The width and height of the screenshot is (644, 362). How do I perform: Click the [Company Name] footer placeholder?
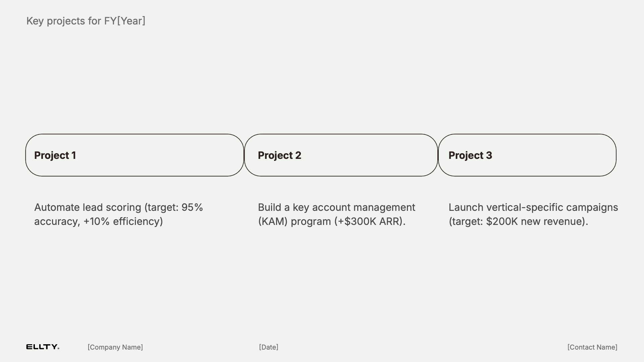pos(115,347)
